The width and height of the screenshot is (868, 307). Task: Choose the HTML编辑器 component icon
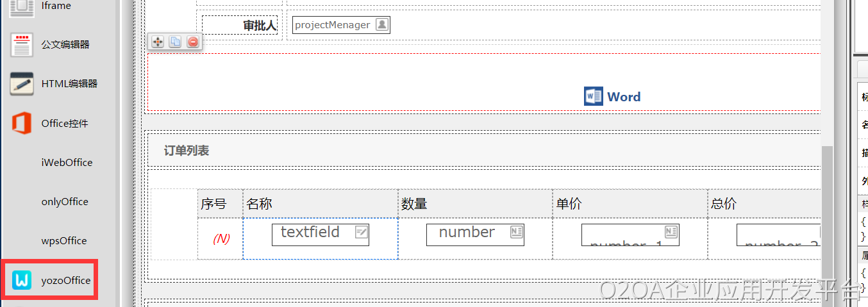pos(22,83)
